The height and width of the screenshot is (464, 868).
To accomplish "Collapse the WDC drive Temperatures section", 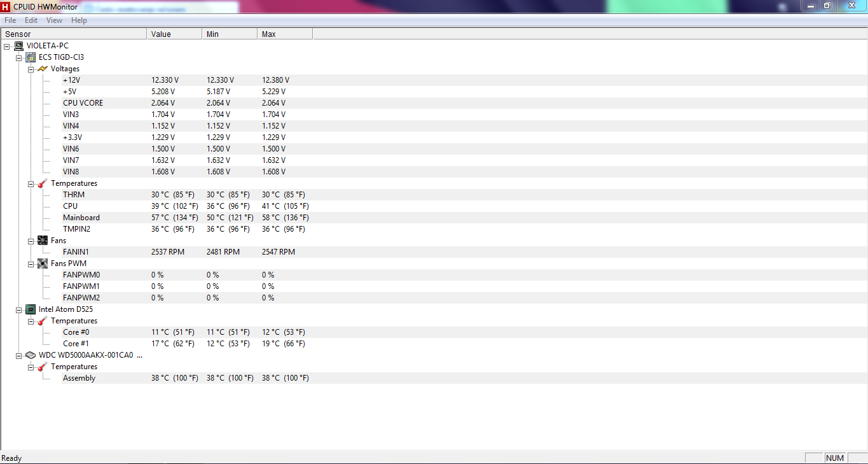I will pyautogui.click(x=31, y=367).
